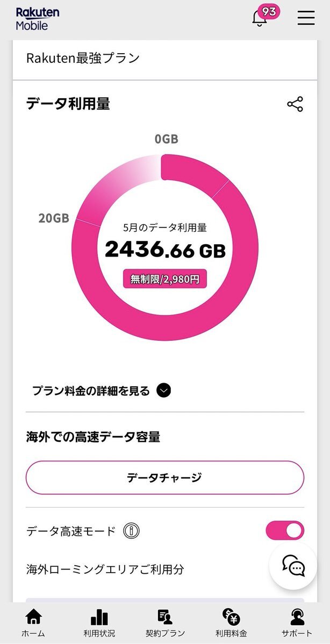Open 利用状況 bar chart icon

click(99, 623)
